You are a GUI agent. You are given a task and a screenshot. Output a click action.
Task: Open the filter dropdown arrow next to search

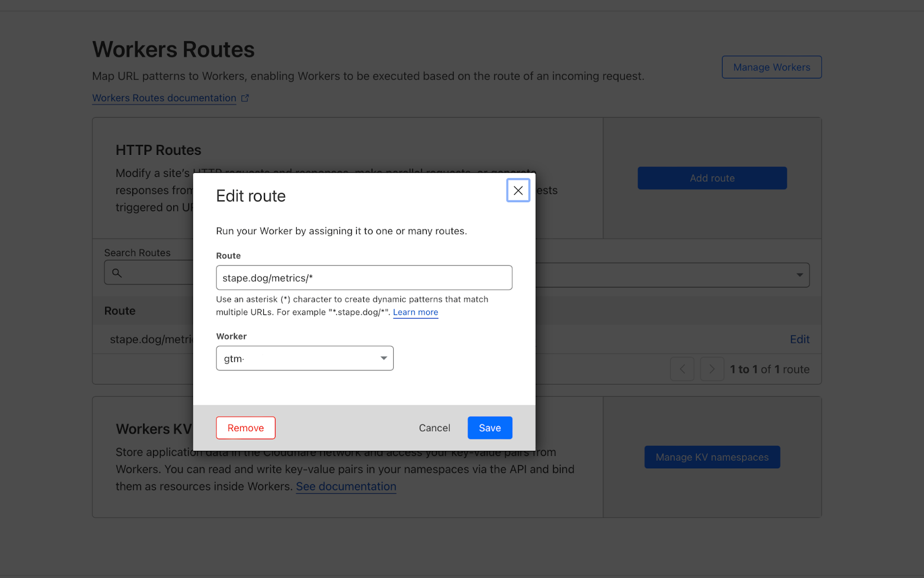click(x=800, y=275)
